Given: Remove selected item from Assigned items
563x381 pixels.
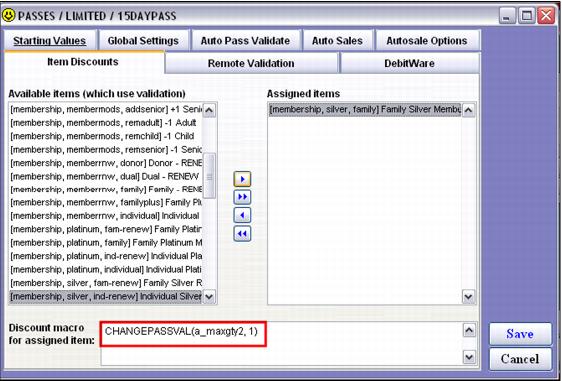Looking at the screenshot, I should tap(242, 215).
